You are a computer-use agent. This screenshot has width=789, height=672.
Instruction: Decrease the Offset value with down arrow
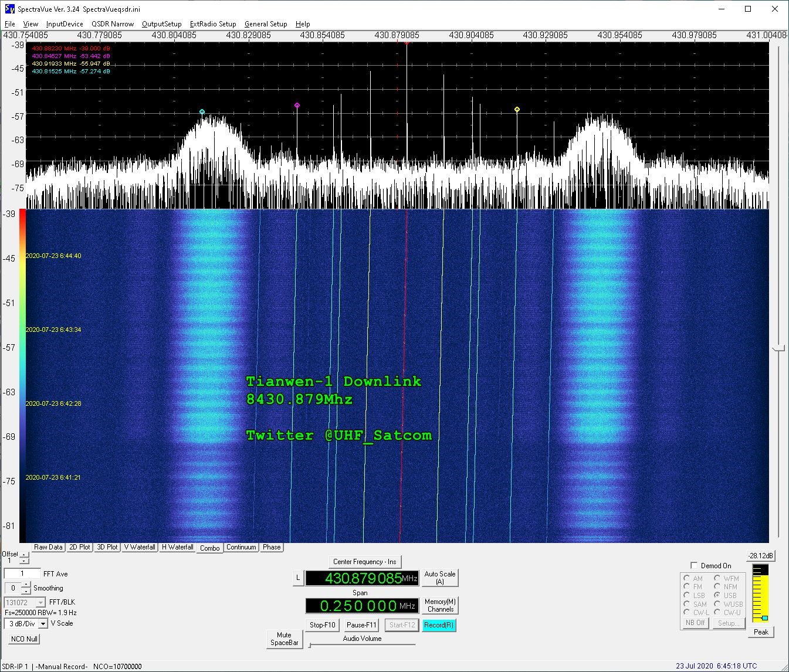coord(24,561)
